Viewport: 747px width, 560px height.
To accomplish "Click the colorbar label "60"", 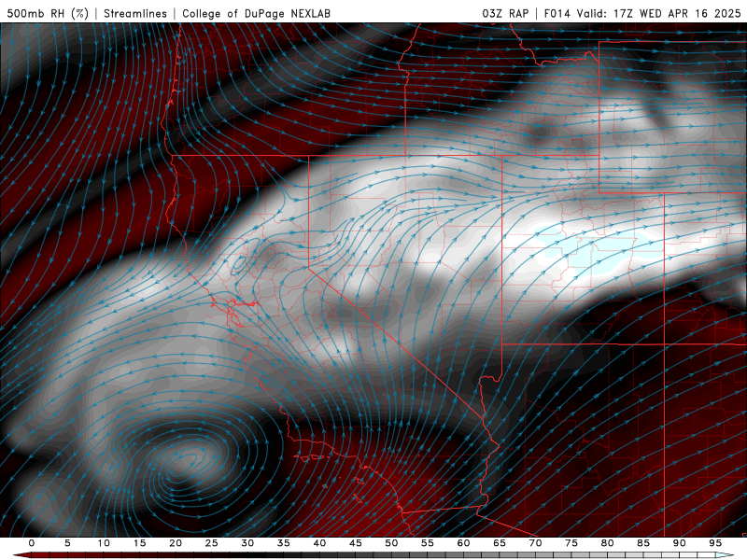I will coord(463,543).
